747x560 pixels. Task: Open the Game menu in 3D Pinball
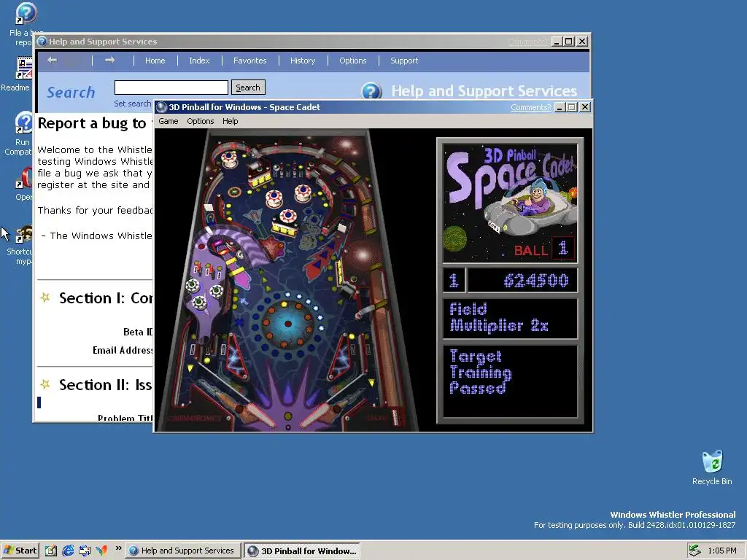(x=169, y=121)
